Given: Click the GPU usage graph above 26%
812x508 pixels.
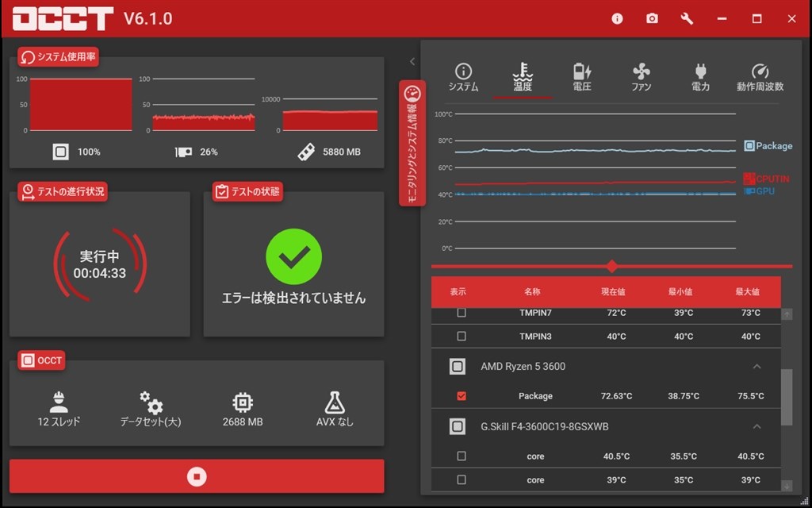Looking at the screenshot, I should click(204, 104).
